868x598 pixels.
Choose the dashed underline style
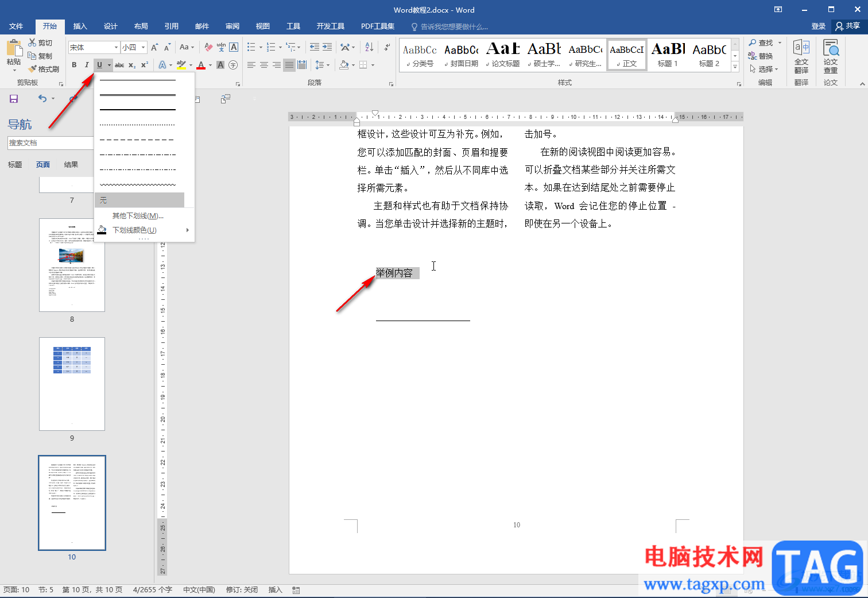(x=138, y=140)
